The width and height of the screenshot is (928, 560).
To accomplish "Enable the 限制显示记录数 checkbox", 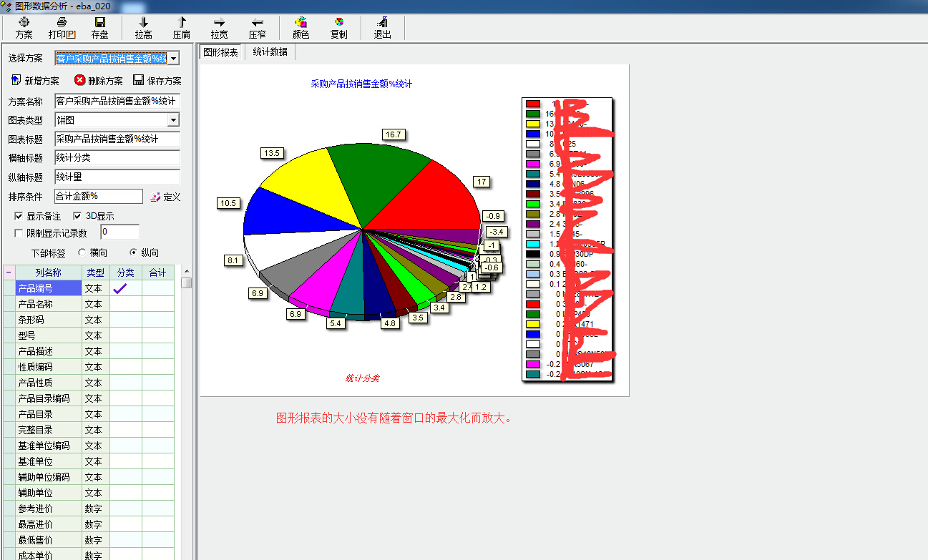I will [19, 232].
